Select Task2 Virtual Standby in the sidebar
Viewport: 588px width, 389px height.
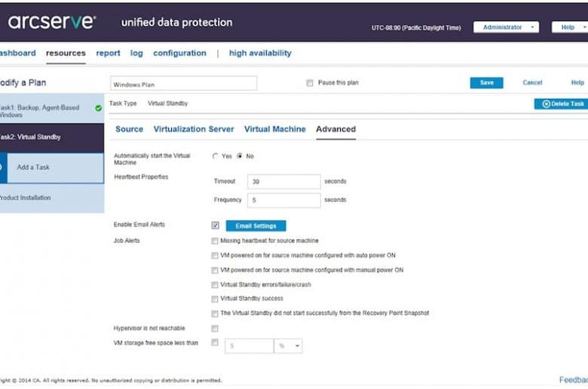[x=52, y=138]
